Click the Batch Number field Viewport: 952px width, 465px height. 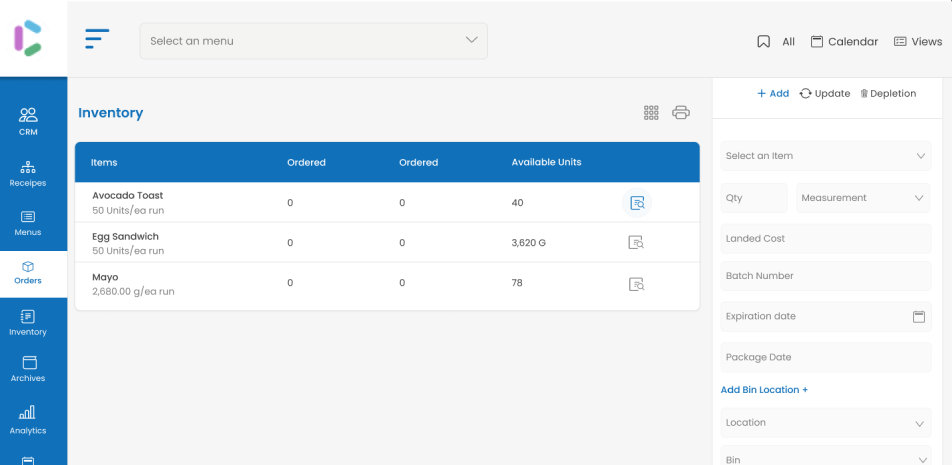[x=826, y=276]
